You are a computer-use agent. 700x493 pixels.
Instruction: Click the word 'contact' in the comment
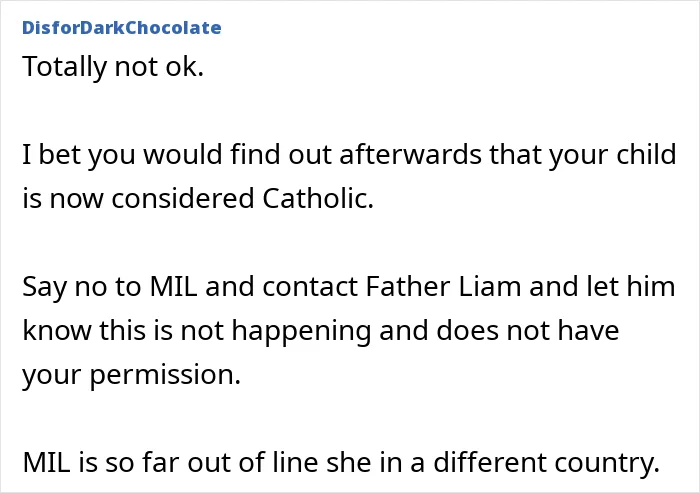click(x=310, y=286)
